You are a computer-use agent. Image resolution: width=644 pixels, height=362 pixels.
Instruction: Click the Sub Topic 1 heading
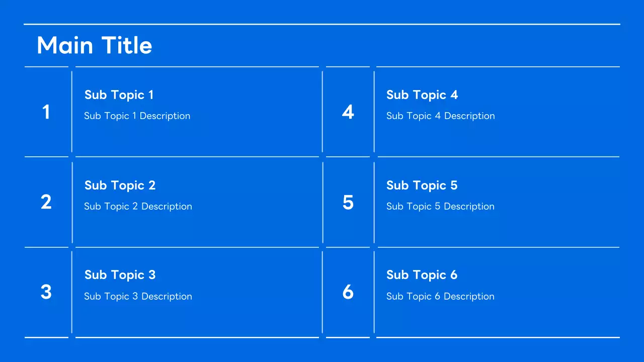119,95
